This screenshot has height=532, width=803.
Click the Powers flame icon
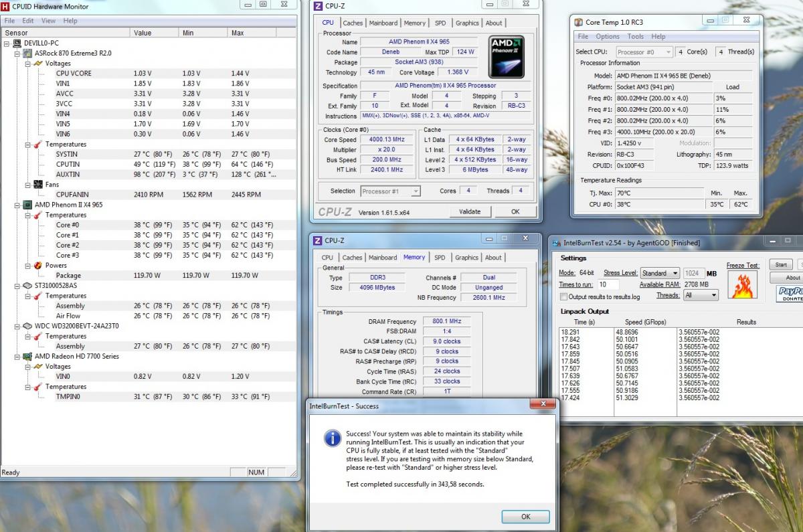tap(38, 265)
